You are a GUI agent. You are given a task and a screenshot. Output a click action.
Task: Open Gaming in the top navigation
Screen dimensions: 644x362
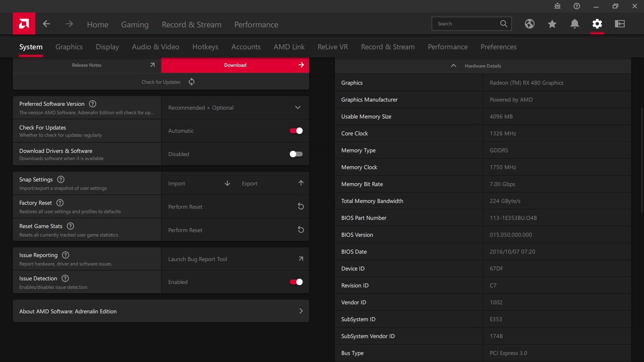tap(135, 25)
